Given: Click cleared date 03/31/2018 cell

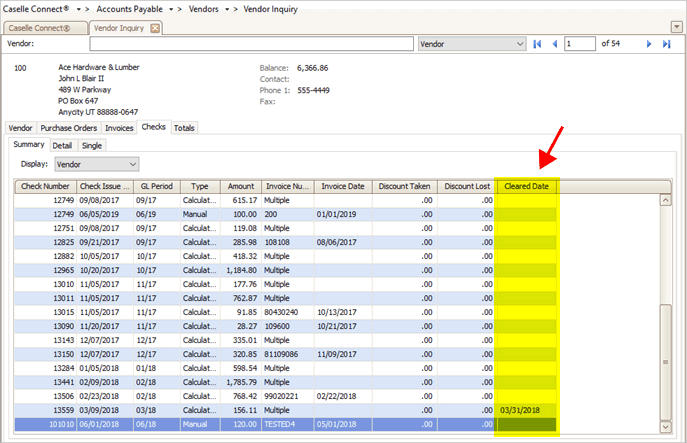Looking at the screenshot, I should click(527, 411).
